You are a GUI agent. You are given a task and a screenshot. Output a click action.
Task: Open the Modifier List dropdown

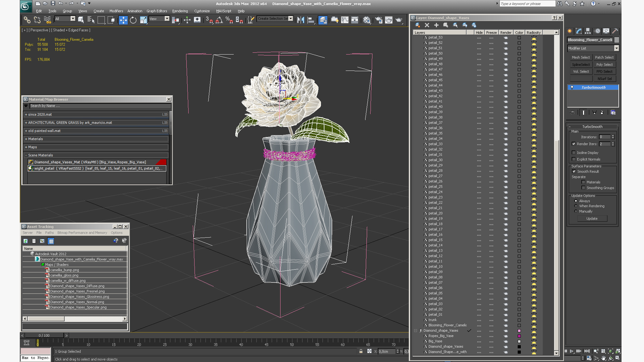616,48
